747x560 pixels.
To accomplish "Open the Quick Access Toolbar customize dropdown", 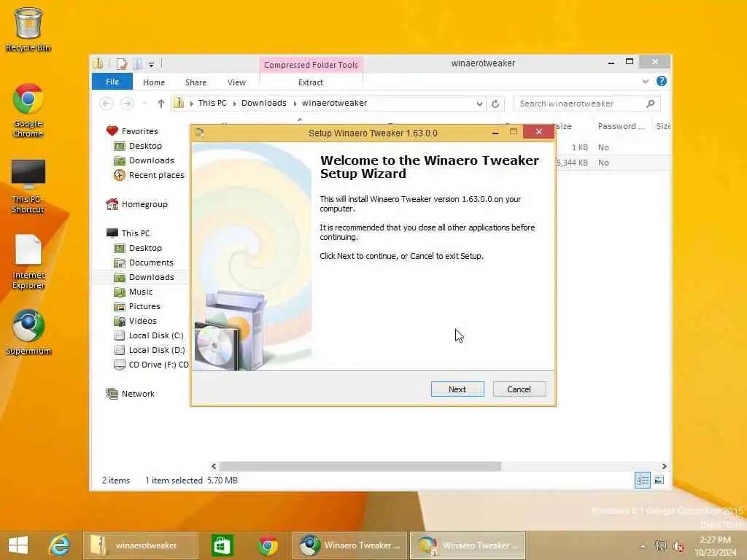I will click(x=151, y=64).
